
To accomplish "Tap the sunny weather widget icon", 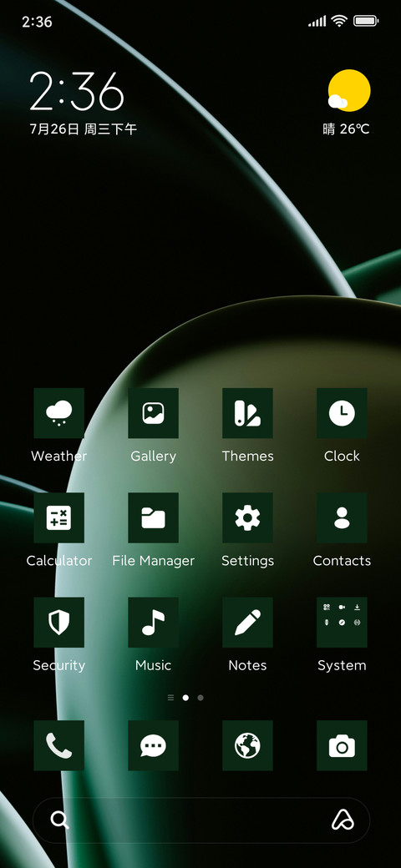I will point(348,91).
